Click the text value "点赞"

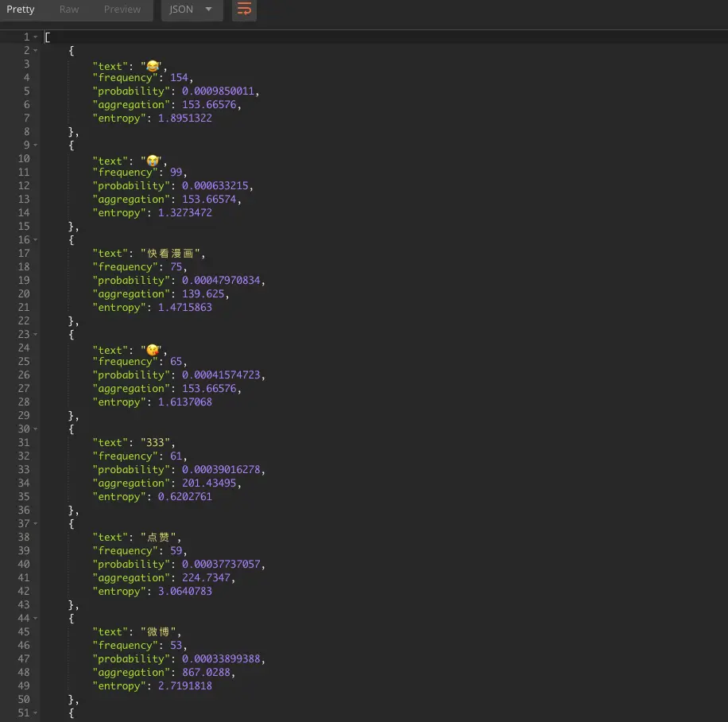(158, 537)
